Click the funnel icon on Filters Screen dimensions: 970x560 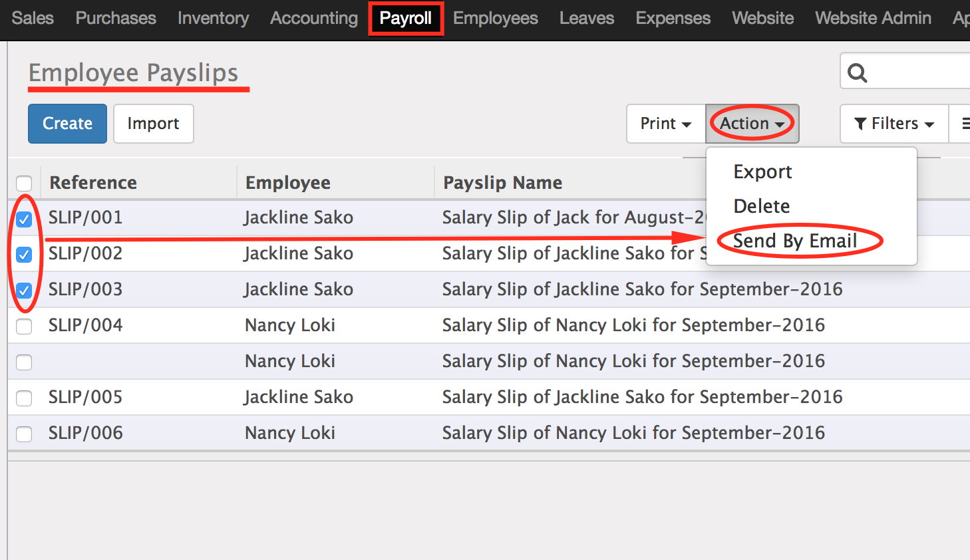pos(860,124)
